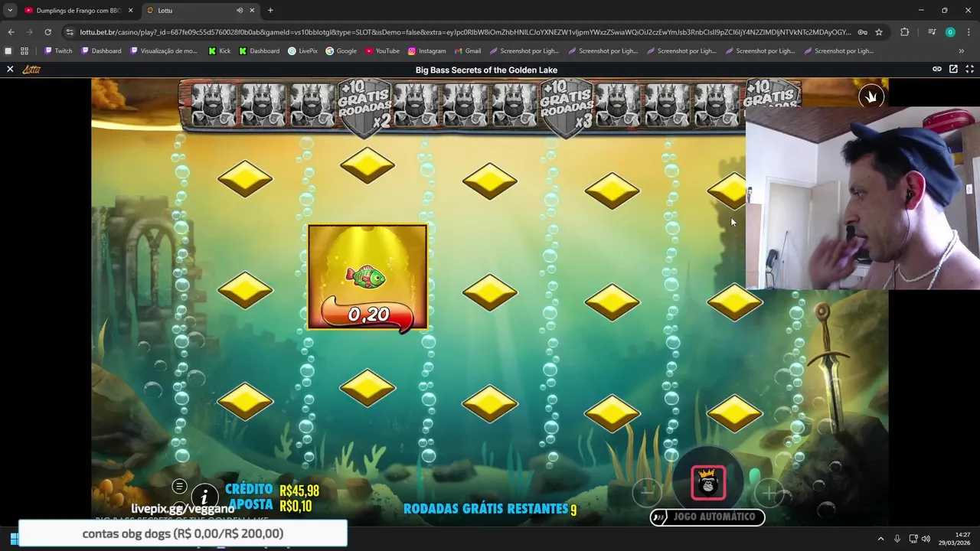This screenshot has height=551, width=980.
Task: Switch to the Dumplings de Frango tab
Action: (x=73, y=10)
